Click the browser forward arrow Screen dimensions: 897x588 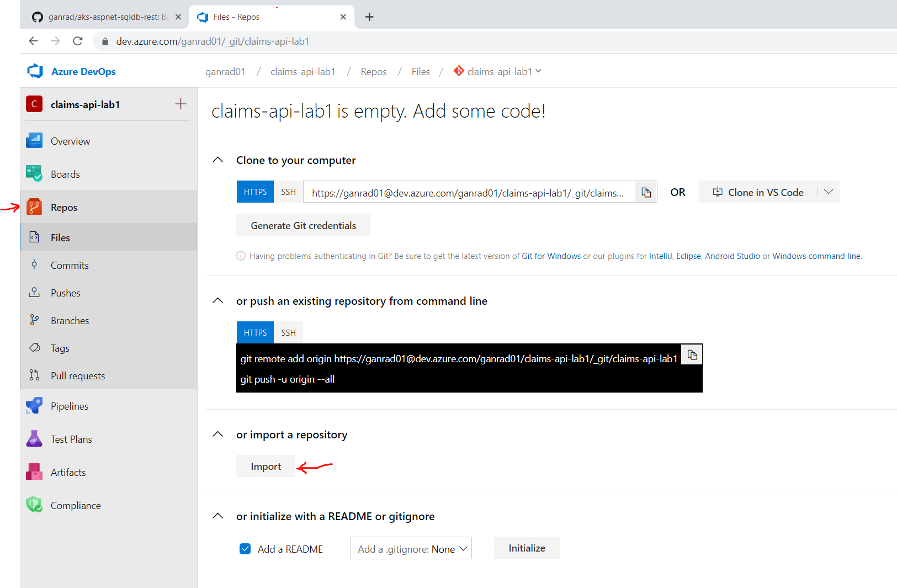[55, 41]
